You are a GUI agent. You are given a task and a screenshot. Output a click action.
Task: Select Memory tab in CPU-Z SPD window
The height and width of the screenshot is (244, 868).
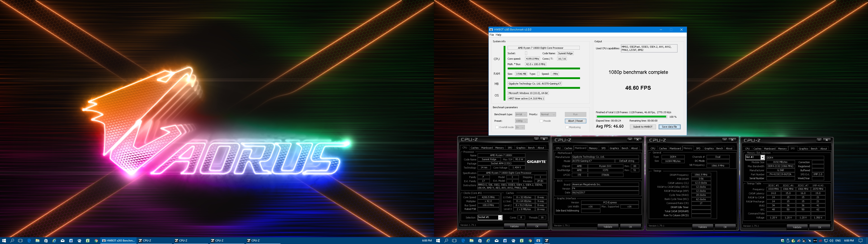tap(782, 149)
